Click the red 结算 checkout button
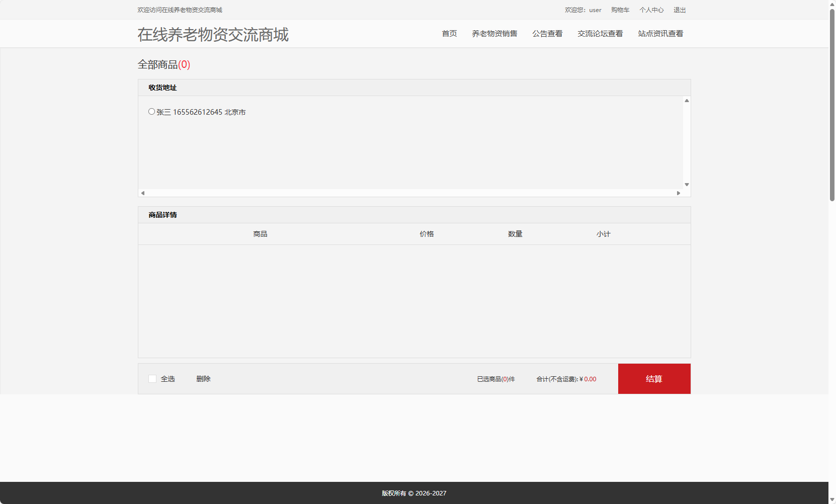The height and width of the screenshot is (504, 836). point(654,379)
